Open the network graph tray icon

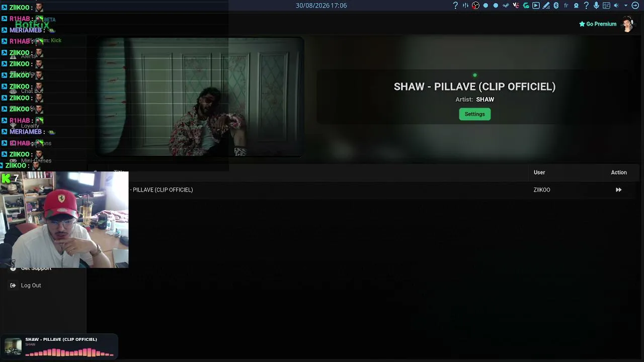(606, 6)
